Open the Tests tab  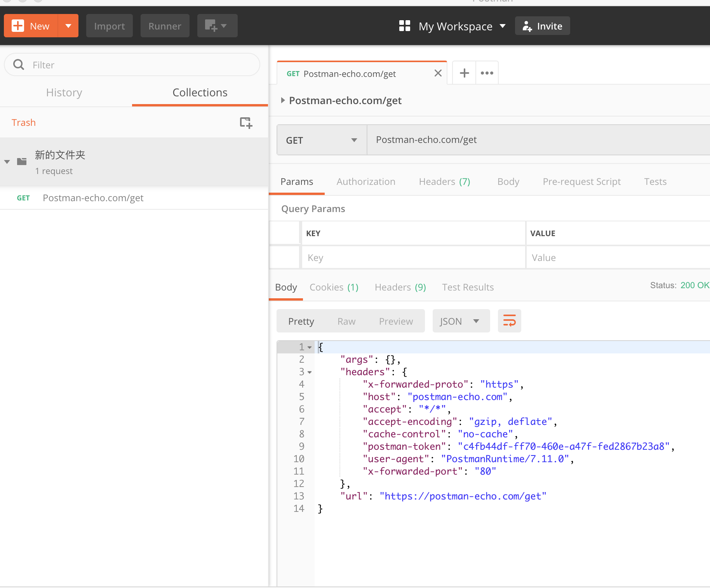pyautogui.click(x=655, y=181)
